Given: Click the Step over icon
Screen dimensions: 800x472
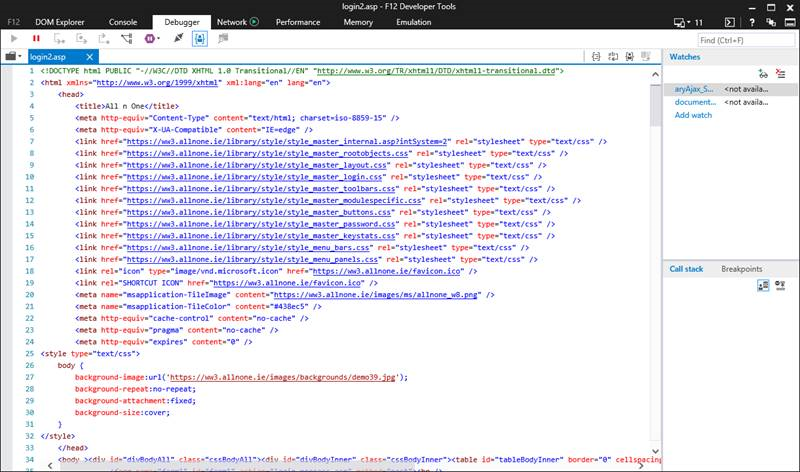Looking at the screenshot, I should pyautogui.click(x=81, y=38).
